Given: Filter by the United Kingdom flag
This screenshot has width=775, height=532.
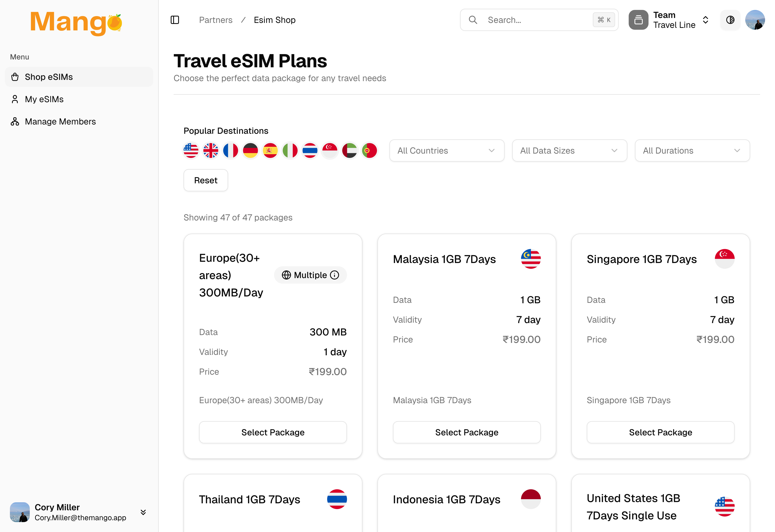Looking at the screenshot, I should 211,151.
